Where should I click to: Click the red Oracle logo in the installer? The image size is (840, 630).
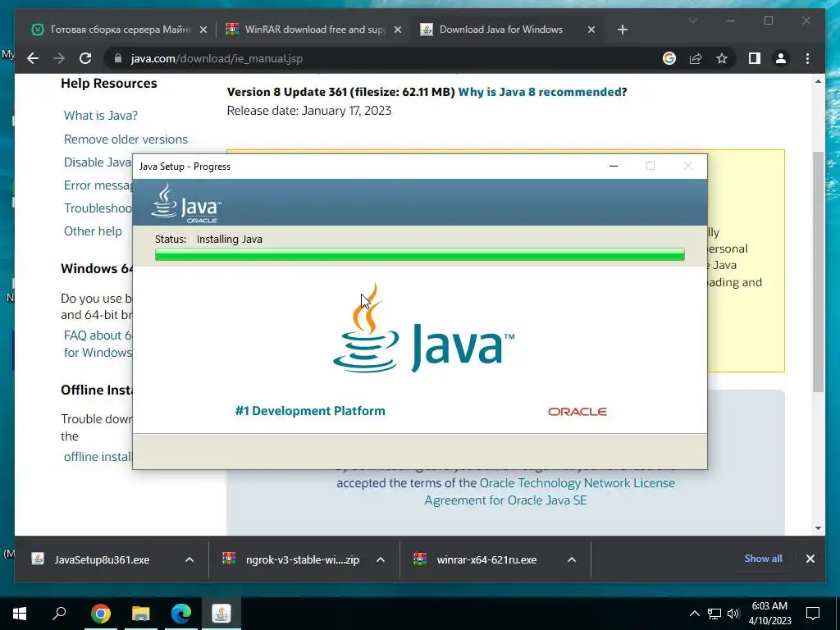577,412
